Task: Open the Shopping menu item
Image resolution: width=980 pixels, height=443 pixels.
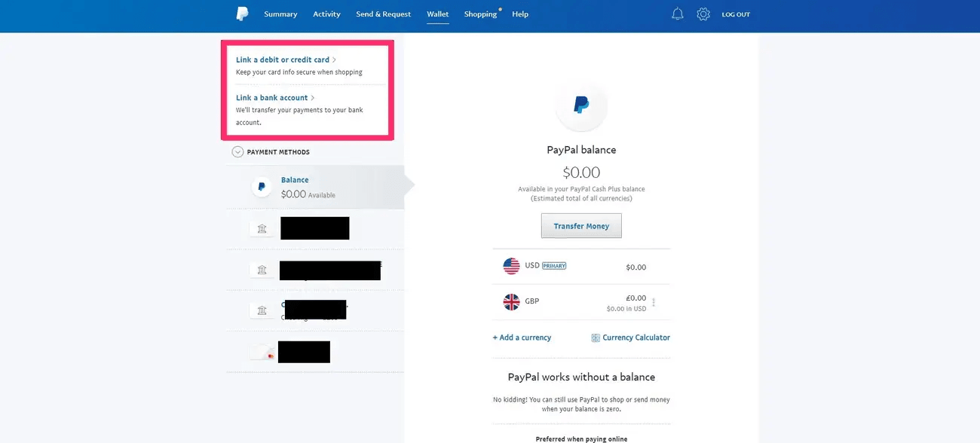Action: pyautogui.click(x=480, y=14)
